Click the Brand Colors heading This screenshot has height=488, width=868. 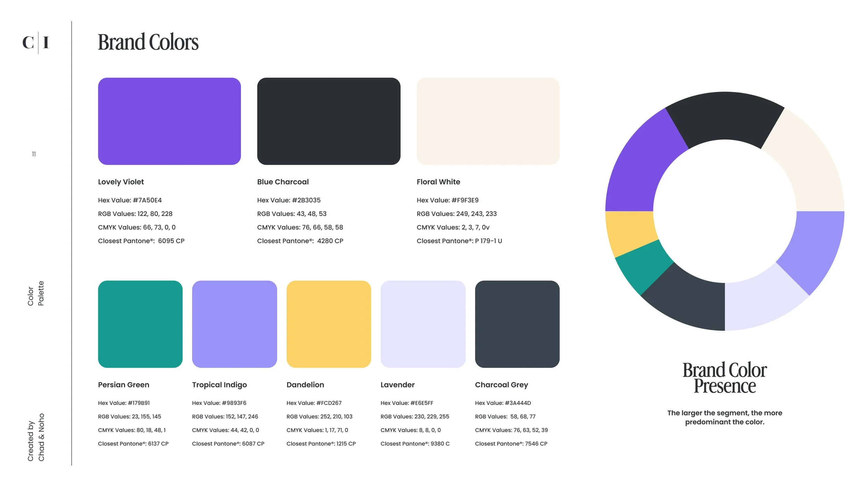click(x=148, y=42)
